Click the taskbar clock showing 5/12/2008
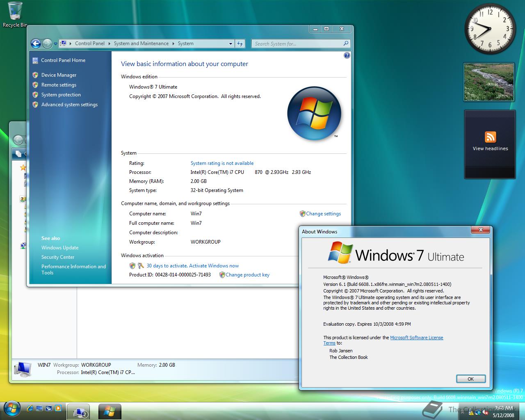Image resolution: width=525 pixels, height=420 pixels. (x=503, y=412)
